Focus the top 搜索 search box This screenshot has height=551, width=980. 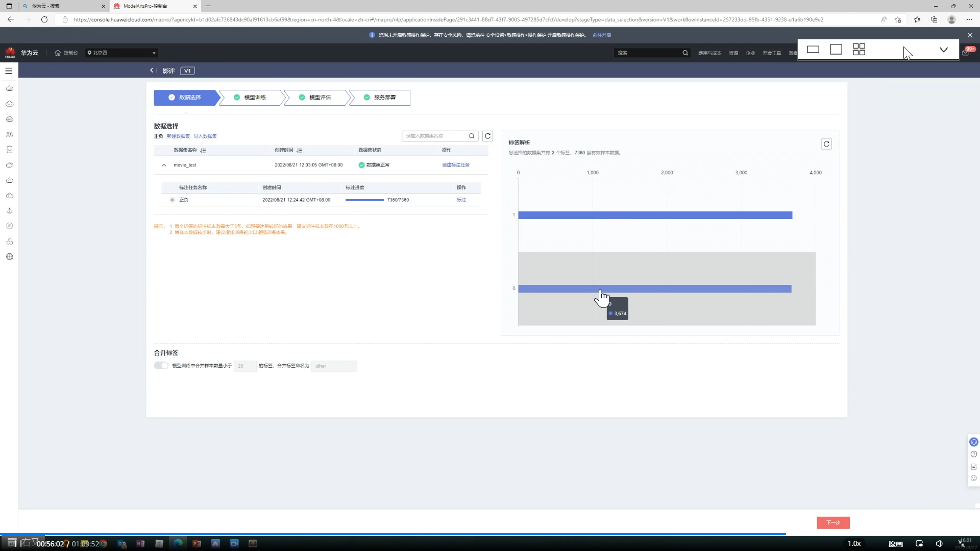pos(648,53)
